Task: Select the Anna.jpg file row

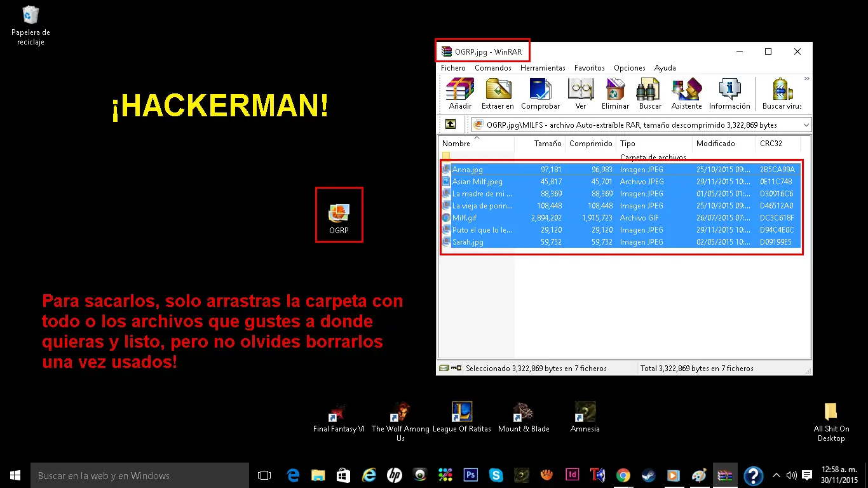Action: click(621, 170)
